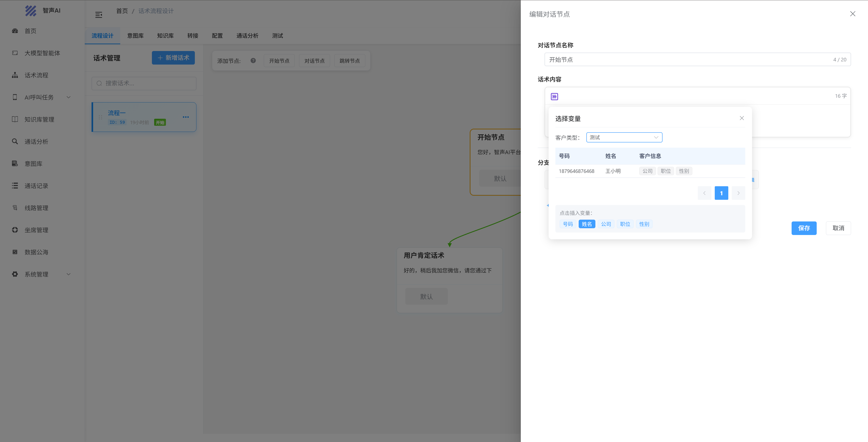Image resolution: width=868 pixels, height=442 pixels.
Task: Open the 客户类型 dropdown
Action: coord(624,137)
